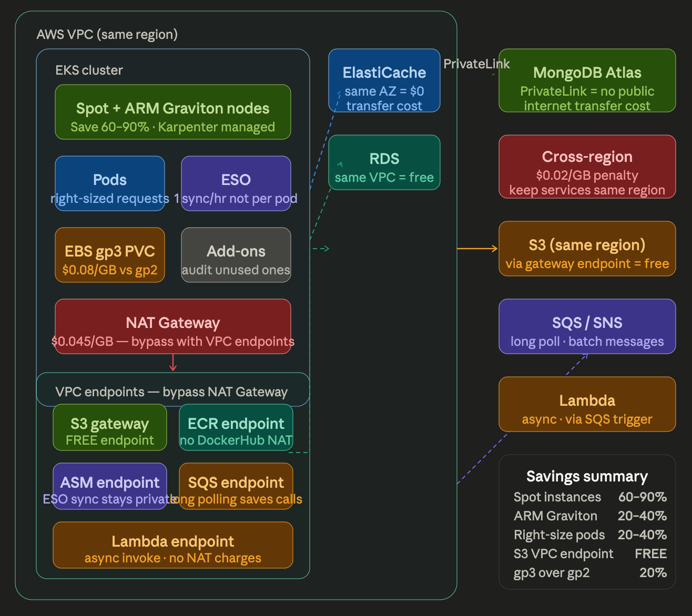The width and height of the screenshot is (692, 616).
Task: Click '$0.02/GB penalty' text
Action: [x=587, y=176]
